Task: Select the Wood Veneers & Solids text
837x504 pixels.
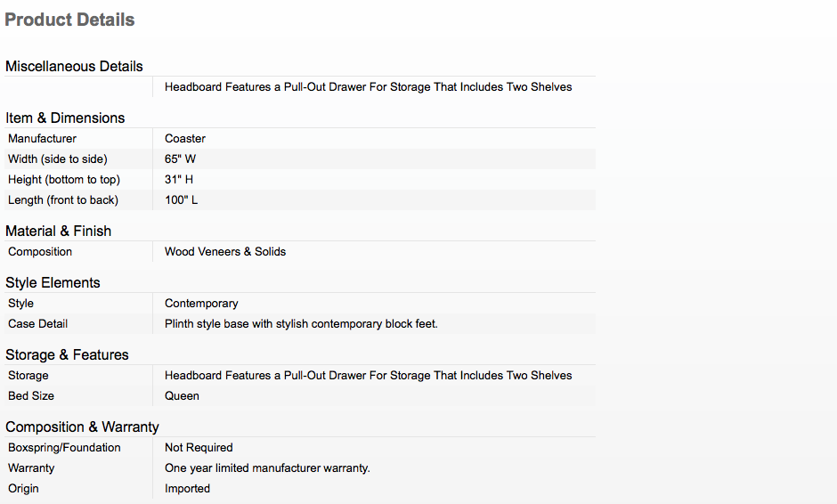Action: 225,252
